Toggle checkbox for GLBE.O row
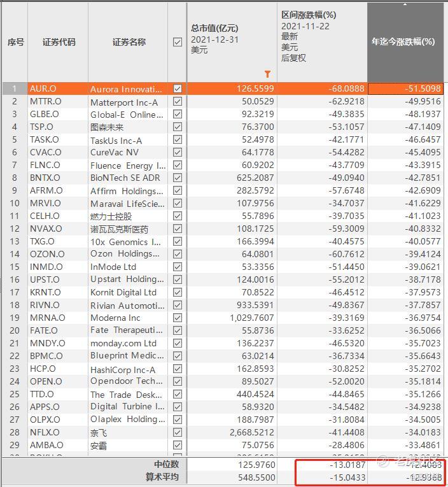Viewport: 448px width, 487px height. (x=178, y=114)
